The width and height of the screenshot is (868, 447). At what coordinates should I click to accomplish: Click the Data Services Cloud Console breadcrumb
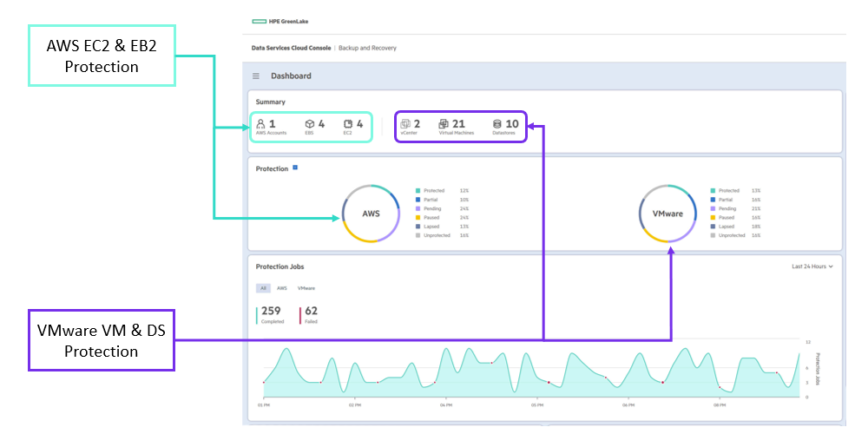(x=291, y=48)
